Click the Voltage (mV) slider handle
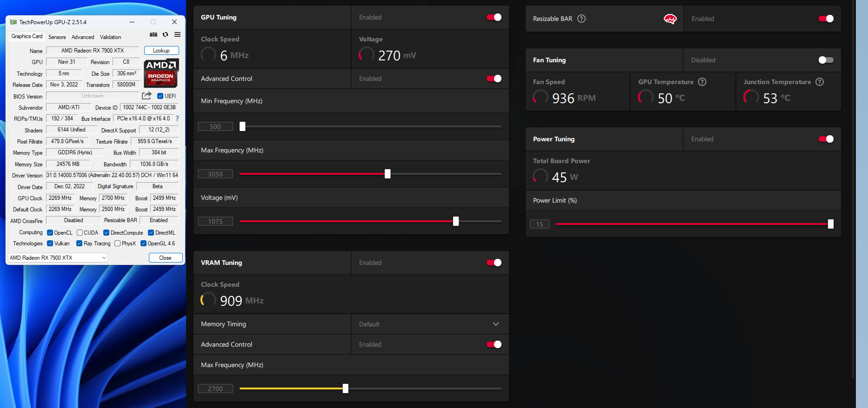 click(x=456, y=221)
